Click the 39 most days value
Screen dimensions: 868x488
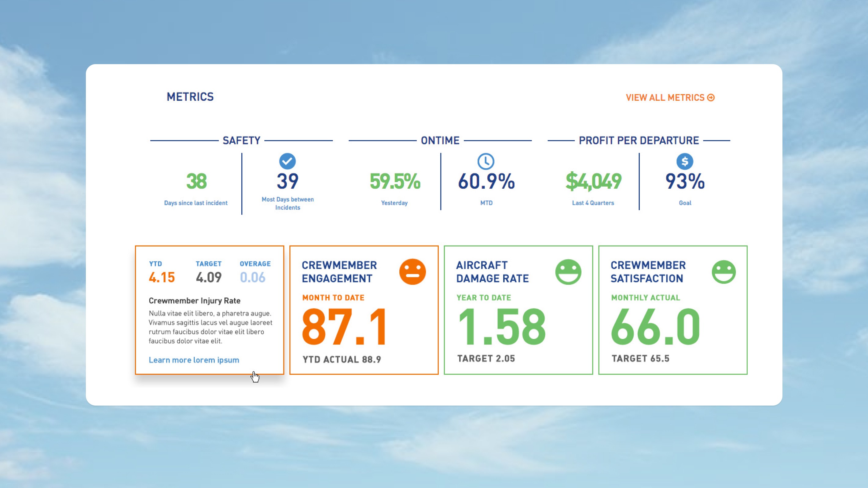point(288,181)
